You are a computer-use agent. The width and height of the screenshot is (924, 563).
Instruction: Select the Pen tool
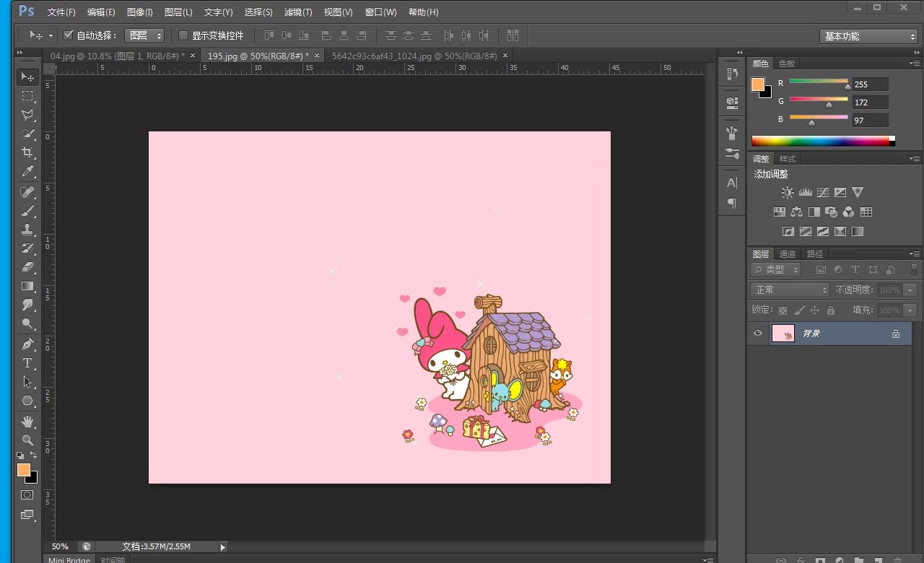27,344
